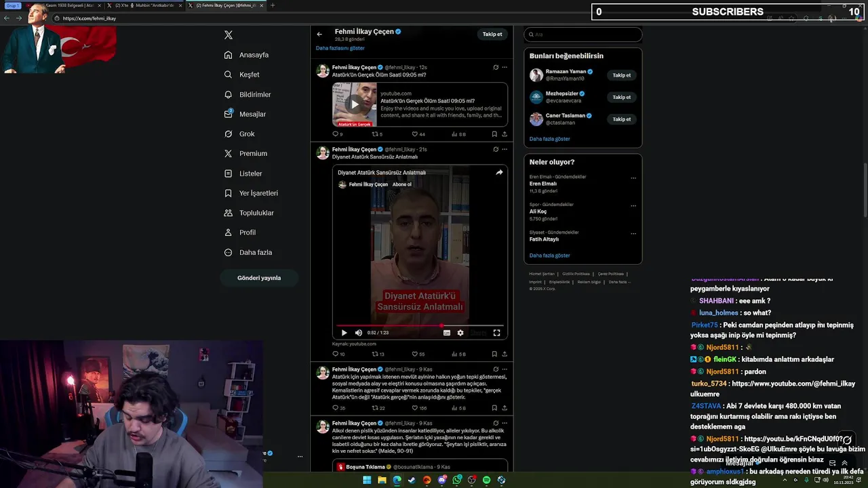Screen dimensions: 868x488
Task: Click Daha fazlasını göster under the profile header
Action: coord(340,48)
